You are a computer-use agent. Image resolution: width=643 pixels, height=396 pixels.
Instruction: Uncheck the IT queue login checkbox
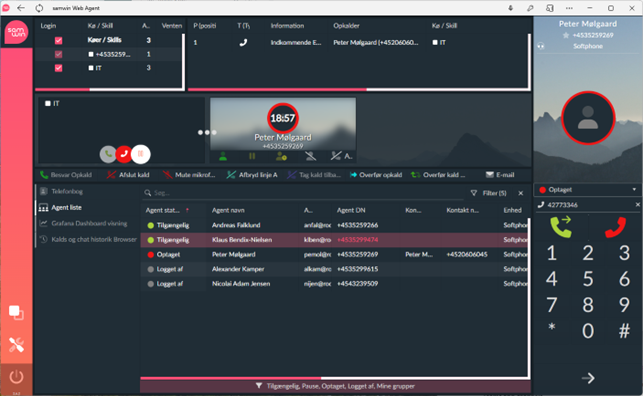(58, 68)
